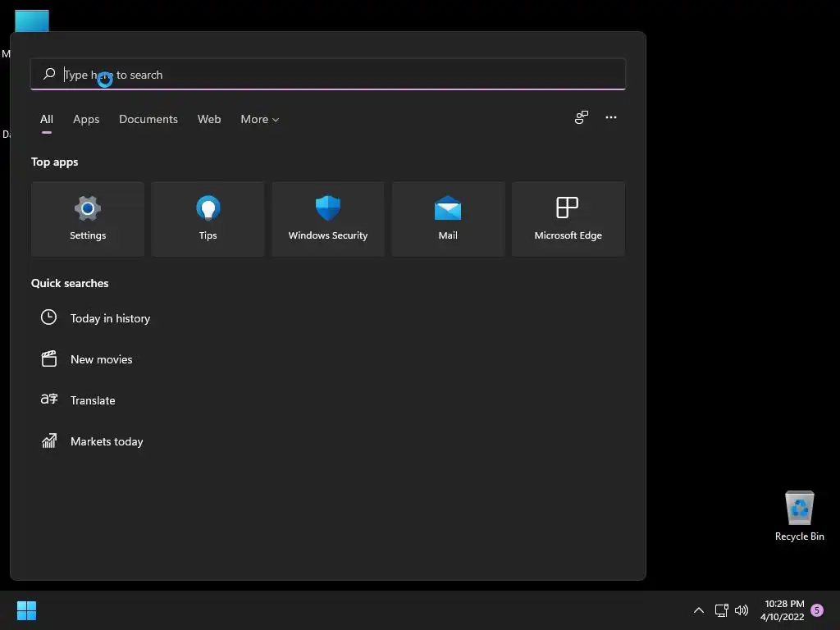
Task: Switch to the Apps search tab
Action: point(86,119)
